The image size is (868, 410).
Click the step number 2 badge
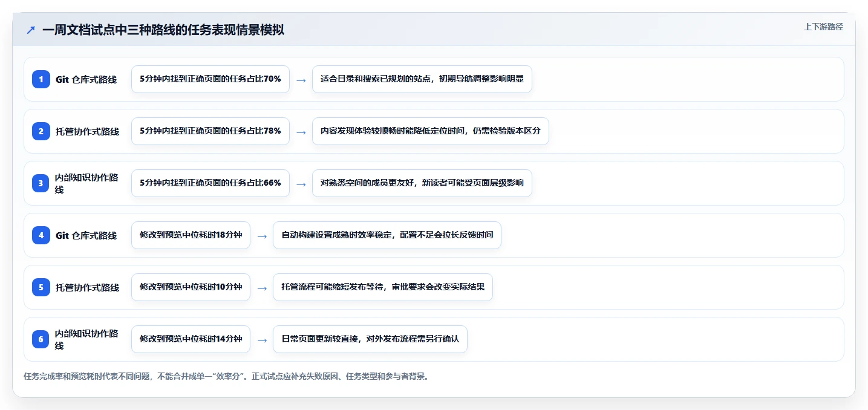pyautogui.click(x=41, y=131)
